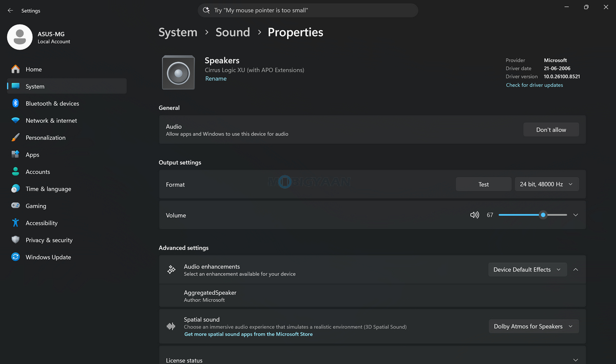The image size is (616, 364).
Task: Open the Device Default Effects dropdown
Action: click(x=528, y=270)
